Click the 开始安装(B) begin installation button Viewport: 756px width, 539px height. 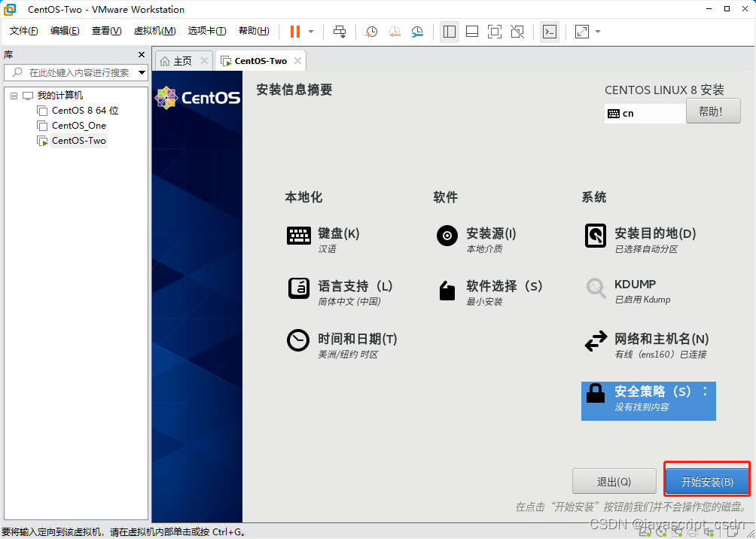point(707,482)
